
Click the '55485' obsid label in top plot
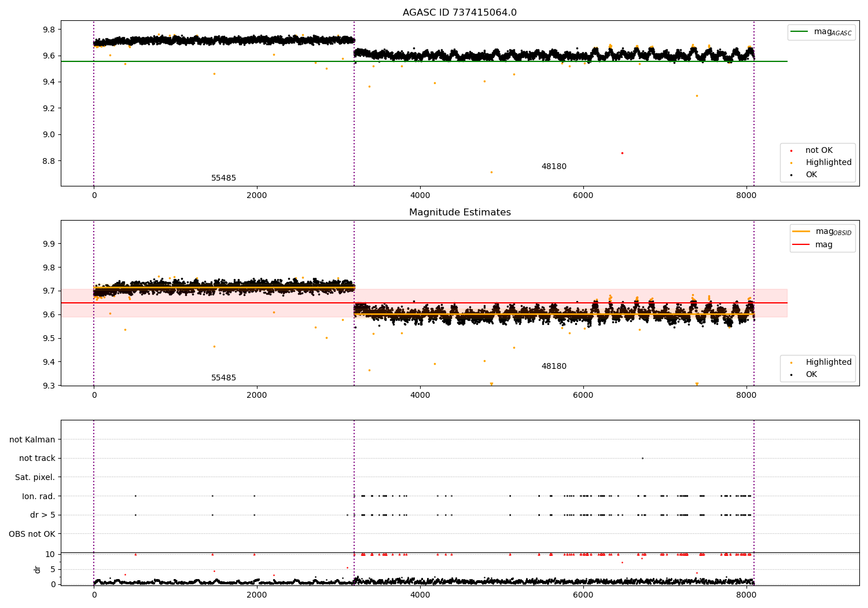point(223,178)
